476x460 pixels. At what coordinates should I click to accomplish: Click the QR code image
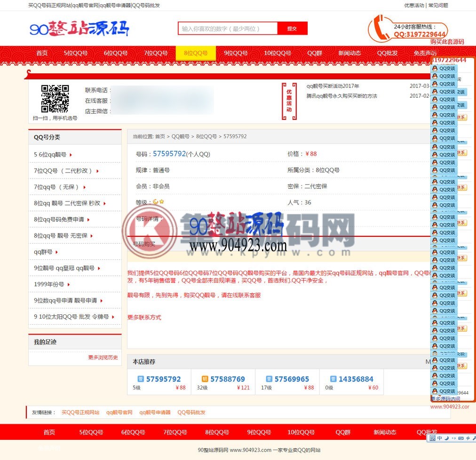pos(55,98)
